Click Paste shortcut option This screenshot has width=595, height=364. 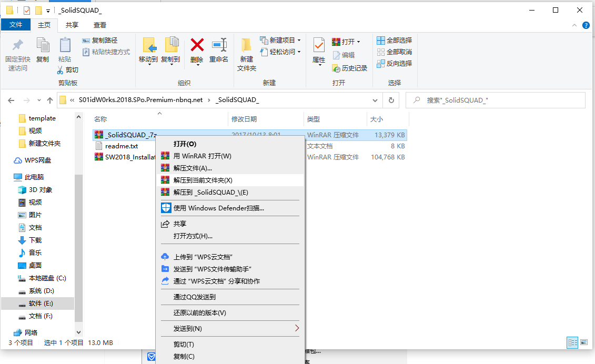(106, 52)
